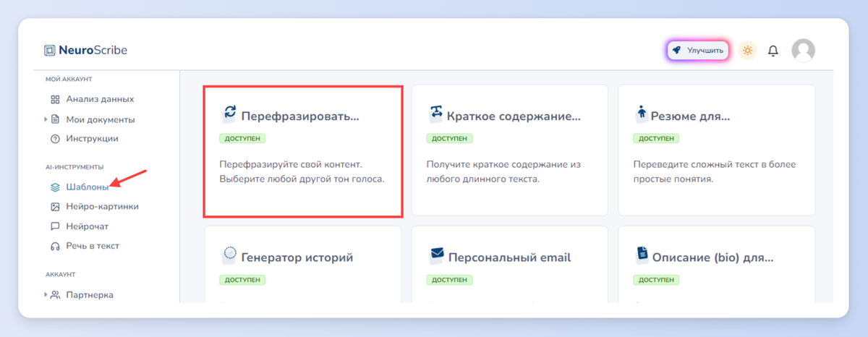
Task: Open notifications bell icon
Action: point(773,51)
